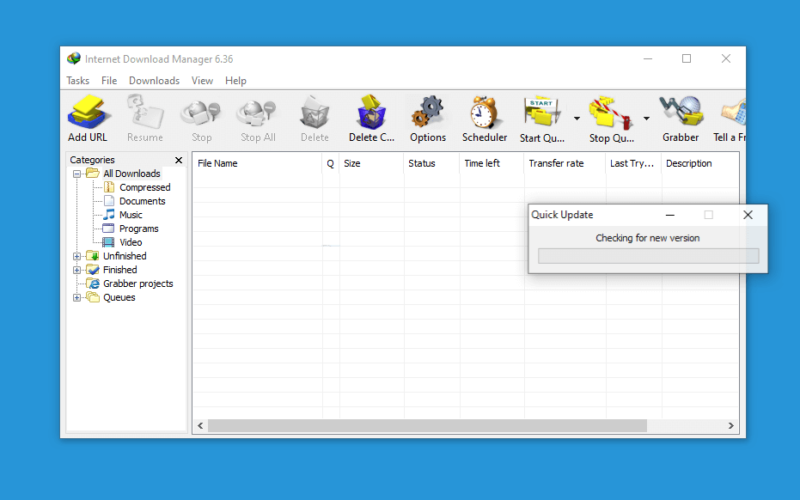Select the Music category

click(x=131, y=215)
